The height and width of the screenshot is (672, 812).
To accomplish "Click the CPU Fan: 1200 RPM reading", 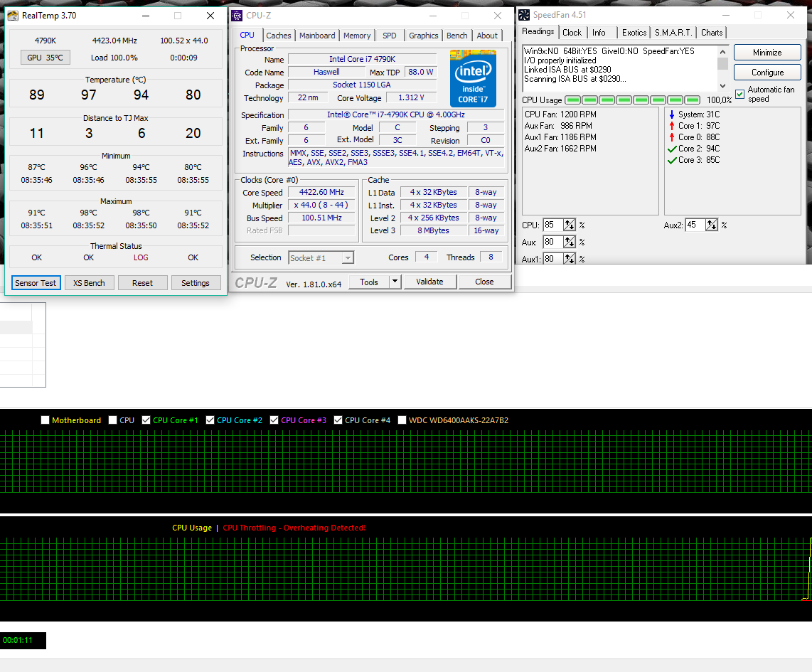I will (560, 114).
